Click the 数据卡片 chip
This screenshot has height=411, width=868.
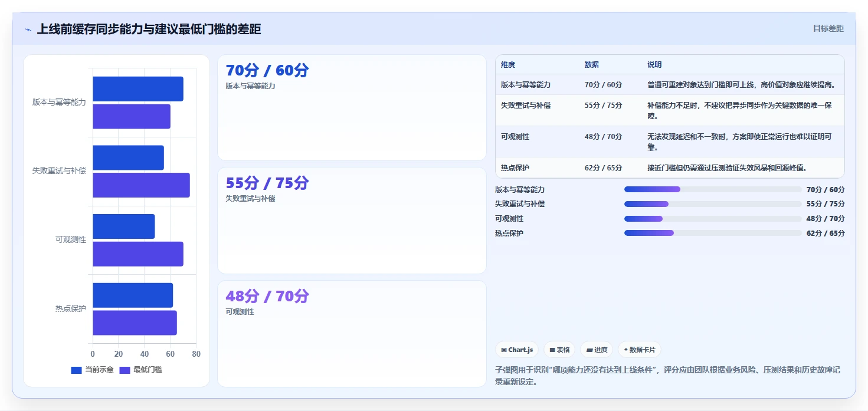[x=639, y=350]
